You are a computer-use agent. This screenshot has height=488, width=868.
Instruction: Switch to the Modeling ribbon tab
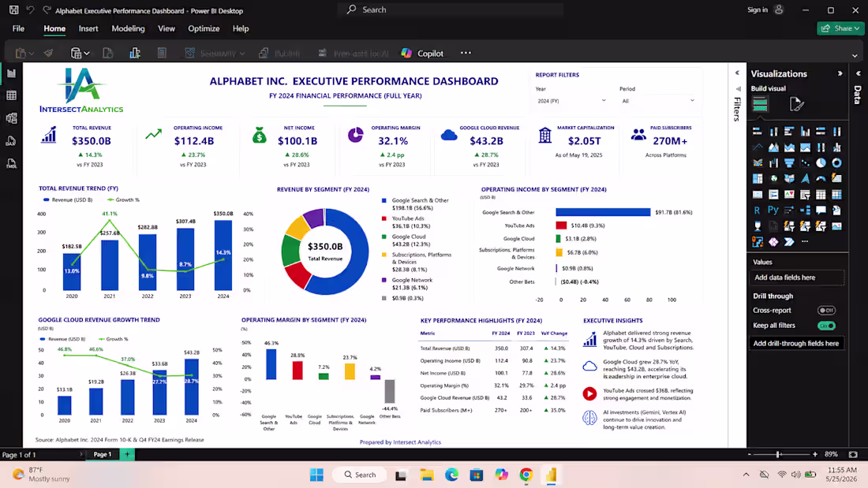click(128, 28)
